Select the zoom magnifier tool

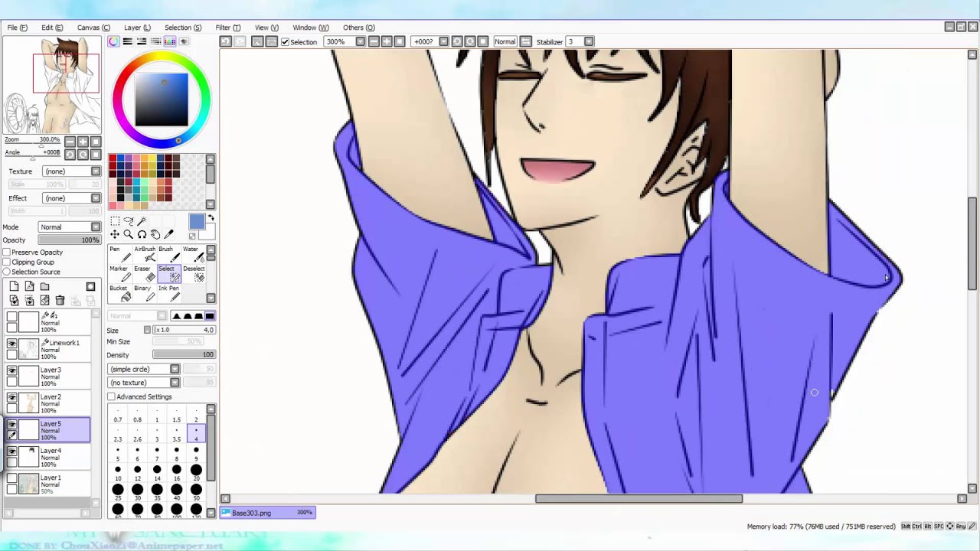[128, 235]
